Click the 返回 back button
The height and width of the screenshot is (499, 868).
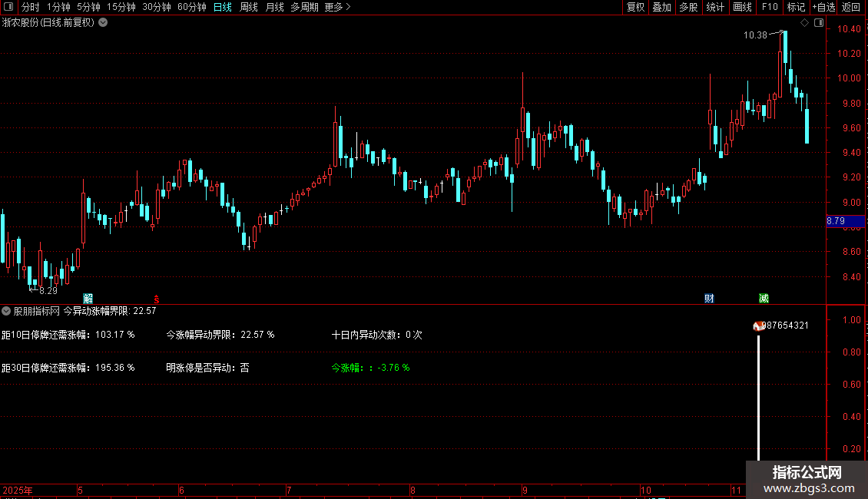click(x=851, y=7)
